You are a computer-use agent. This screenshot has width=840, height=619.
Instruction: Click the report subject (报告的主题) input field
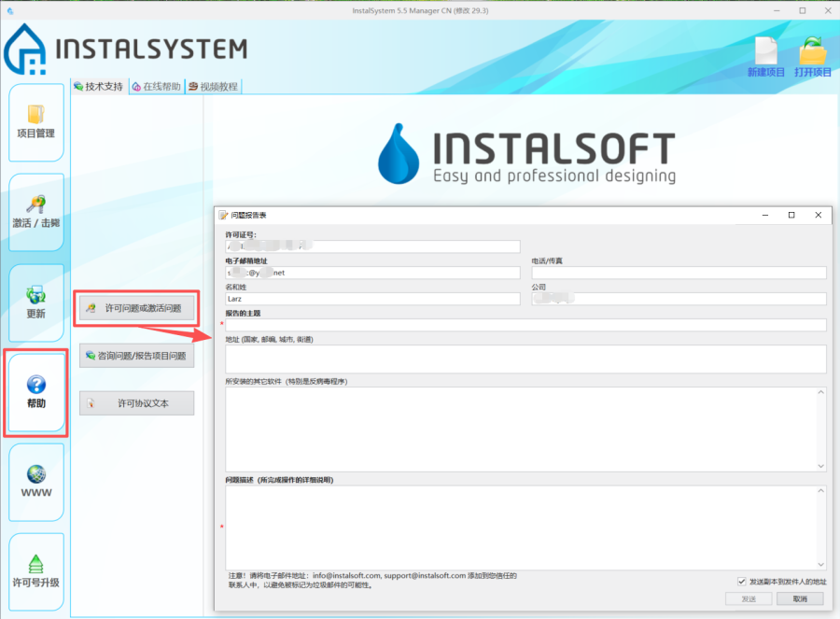[x=525, y=325]
